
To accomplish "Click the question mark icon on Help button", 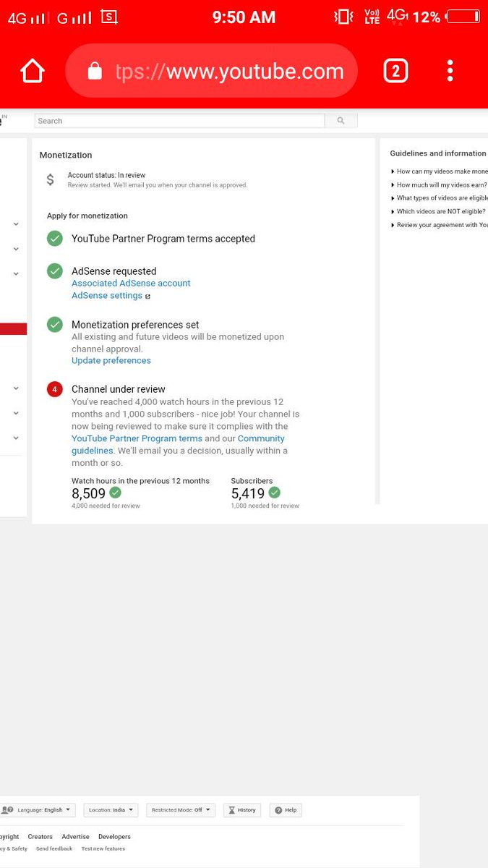I will 278,810.
